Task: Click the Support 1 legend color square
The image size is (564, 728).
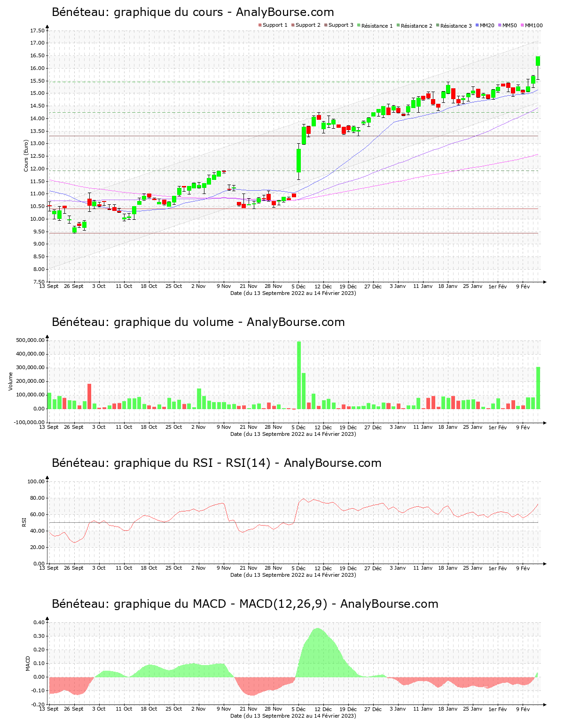Action: [x=260, y=25]
